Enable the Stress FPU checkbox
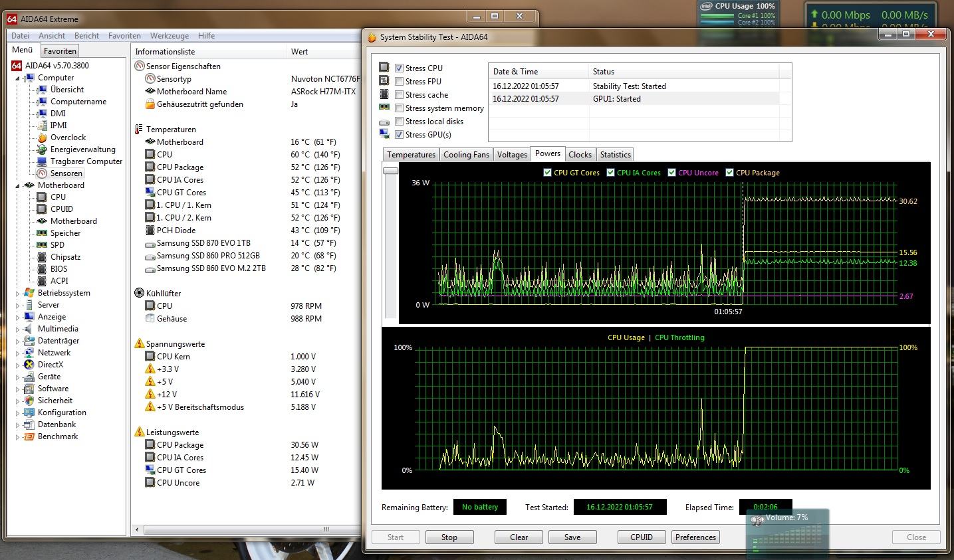Screen dimensions: 954x560 tap(399, 82)
